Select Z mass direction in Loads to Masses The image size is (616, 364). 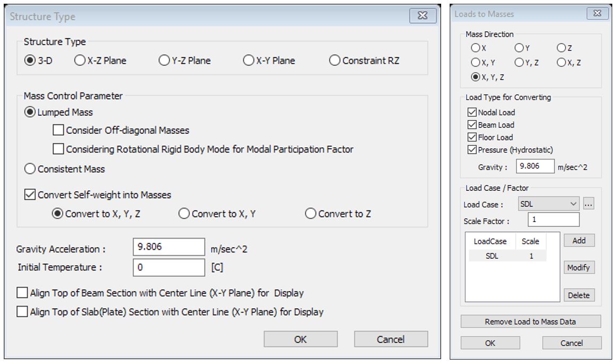(x=561, y=48)
